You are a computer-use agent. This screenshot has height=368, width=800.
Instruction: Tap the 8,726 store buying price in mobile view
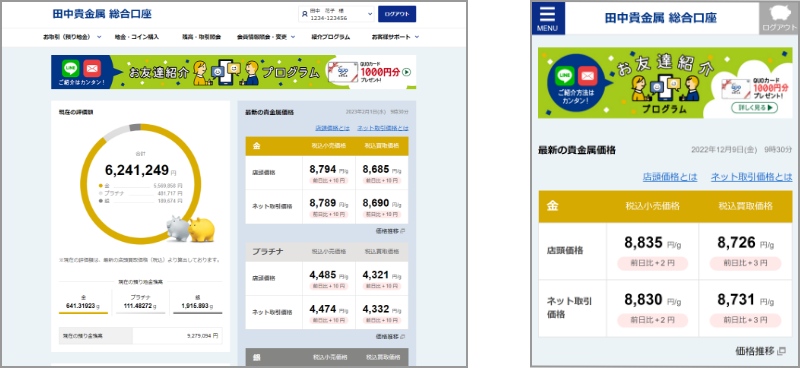(737, 242)
